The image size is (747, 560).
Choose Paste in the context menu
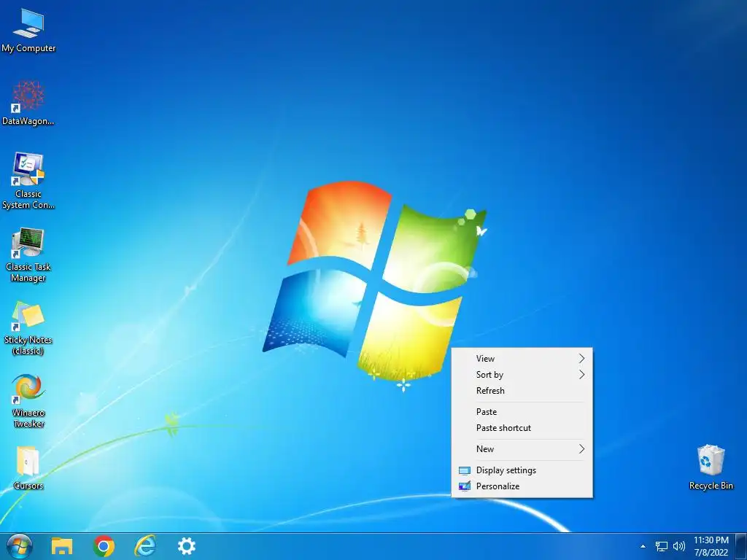522,412
